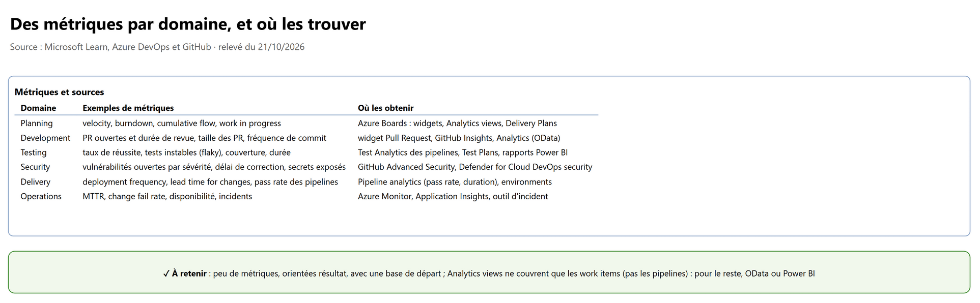Image resolution: width=980 pixels, height=303 pixels.
Task: Select the 'widget Pull Request, GitHub Insights' cell
Action: (459, 138)
